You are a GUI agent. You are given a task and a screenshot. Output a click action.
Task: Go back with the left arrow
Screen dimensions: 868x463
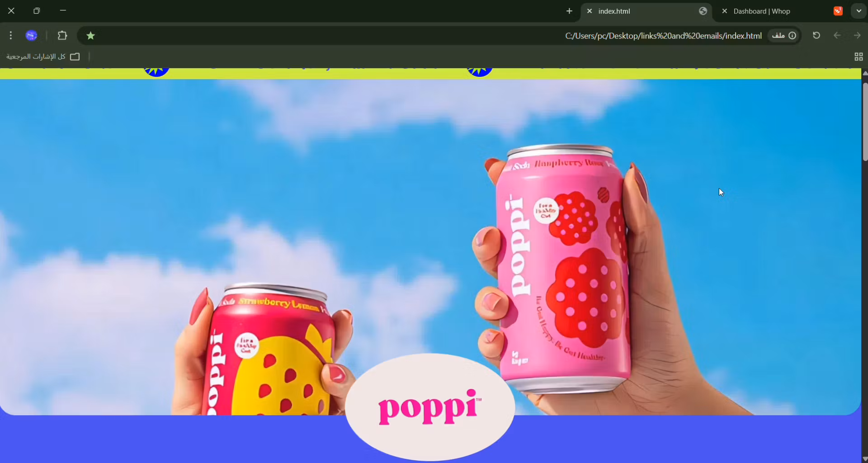[x=837, y=35]
